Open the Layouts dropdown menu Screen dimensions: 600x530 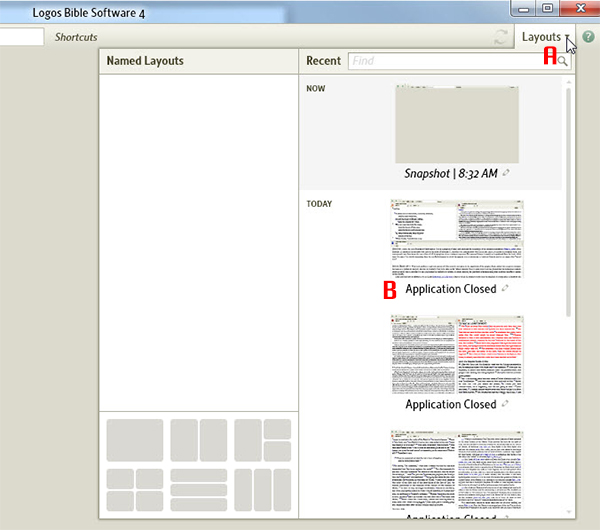coord(545,37)
